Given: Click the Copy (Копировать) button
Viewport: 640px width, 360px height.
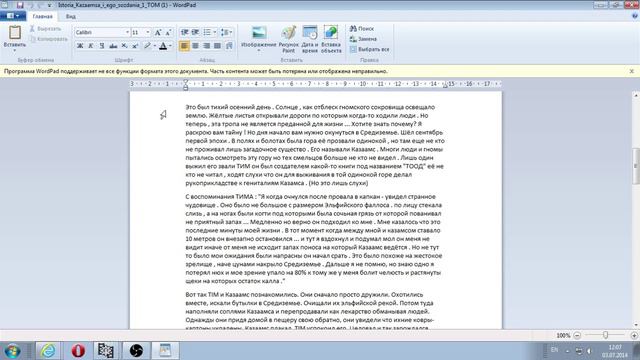Looking at the screenshot, I should pos(49,39).
